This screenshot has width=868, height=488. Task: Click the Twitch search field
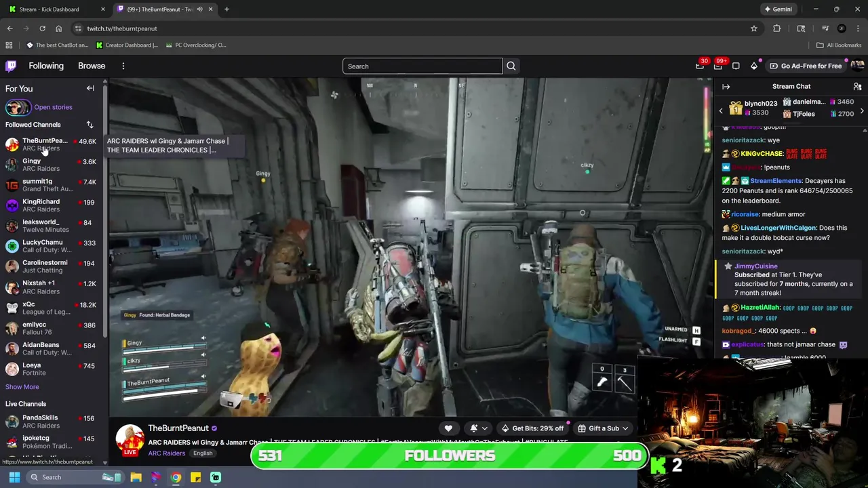click(x=422, y=66)
